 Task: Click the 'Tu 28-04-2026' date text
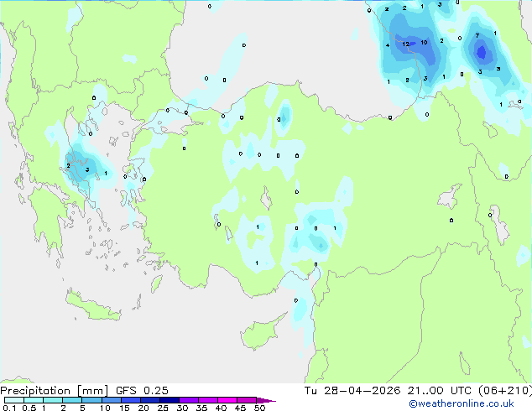[352, 391]
